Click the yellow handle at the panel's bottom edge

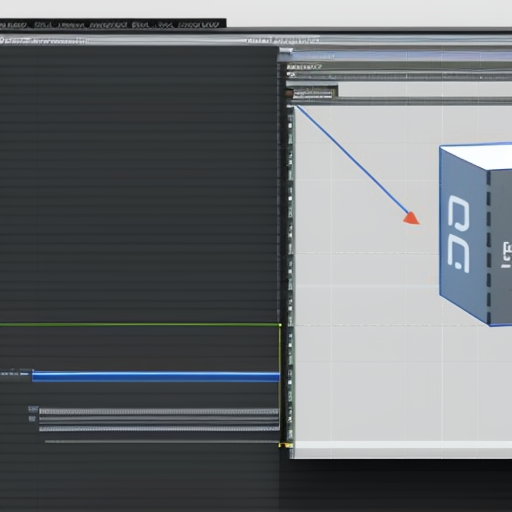285,445
